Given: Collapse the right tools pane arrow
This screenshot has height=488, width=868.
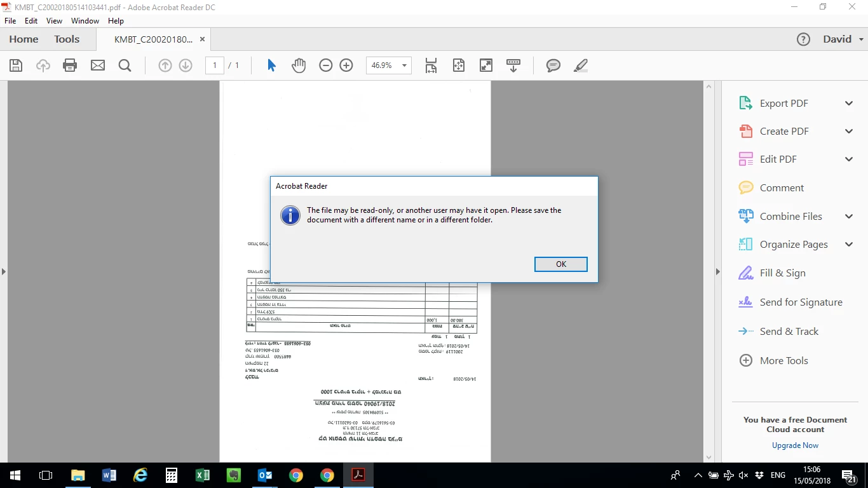Looking at the screenshot, I should tap(718, 272).
